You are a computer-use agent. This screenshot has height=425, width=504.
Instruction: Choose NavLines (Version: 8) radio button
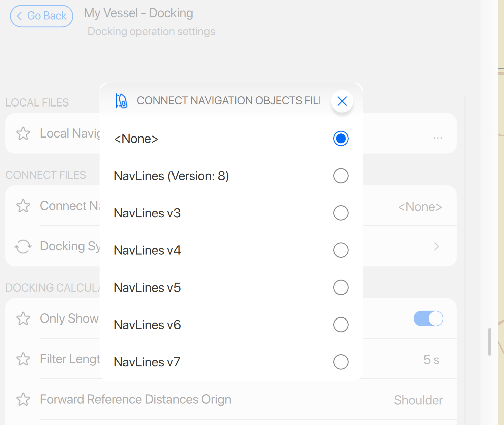341,176
